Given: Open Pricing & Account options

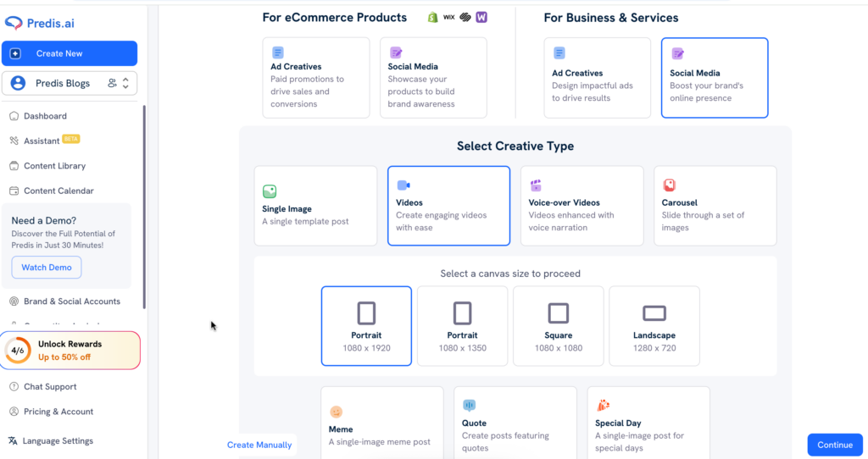Looking at the screenshot, I should tap(58, 412).
